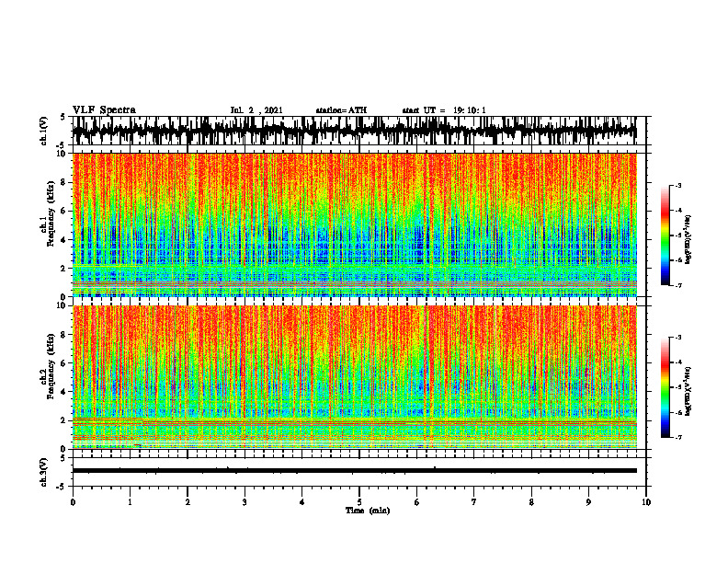Click the "station=ATH" label
Image resolution: width=728 pixels, height=563 pixels.
pos(341,110)
